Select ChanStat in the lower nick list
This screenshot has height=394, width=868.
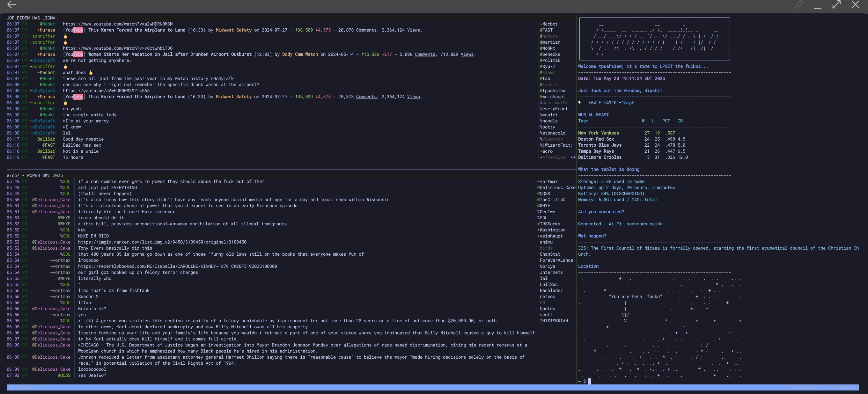click(x=550, y=254)
